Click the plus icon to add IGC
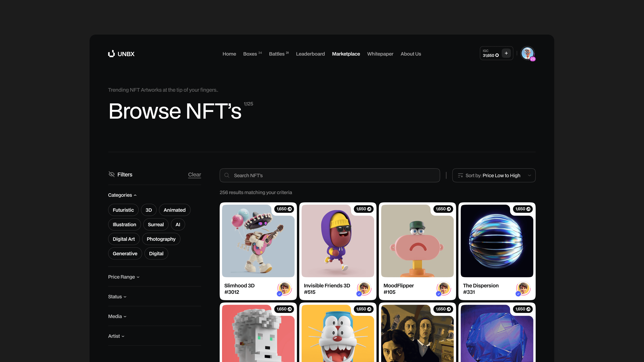The width and height of the screenshot is (644, 362). (506, 53)
